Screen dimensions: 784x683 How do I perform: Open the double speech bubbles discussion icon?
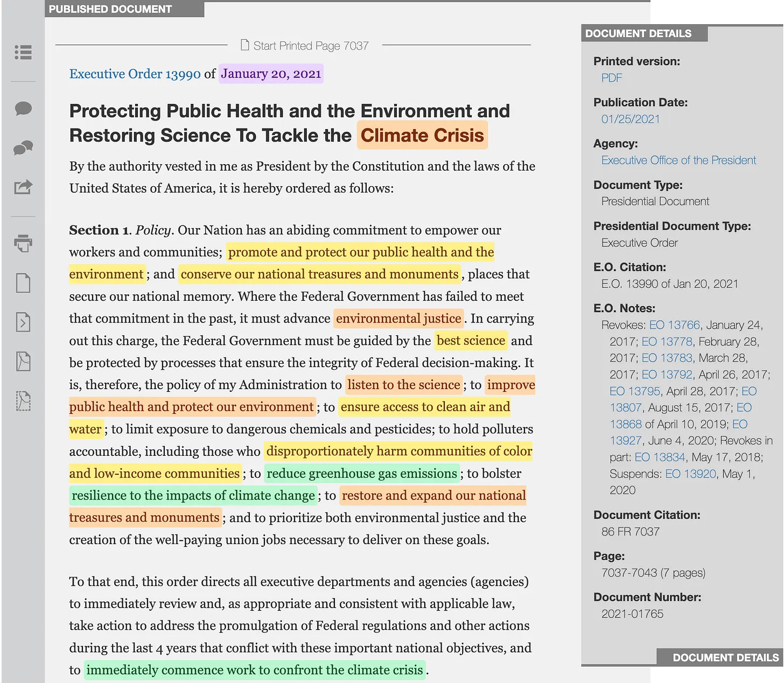(23, 147)
